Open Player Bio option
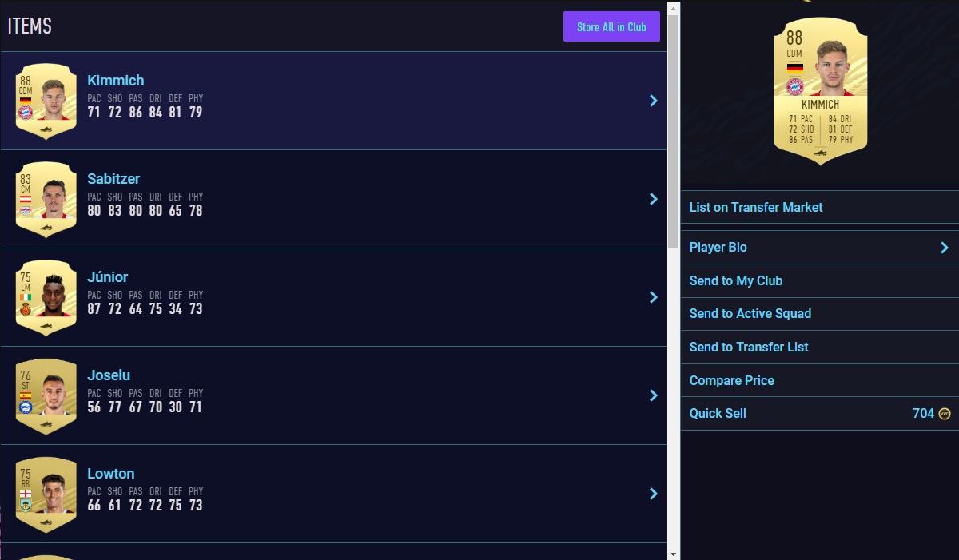This screenshot has width=959, height=560. (x=820, y=248)
